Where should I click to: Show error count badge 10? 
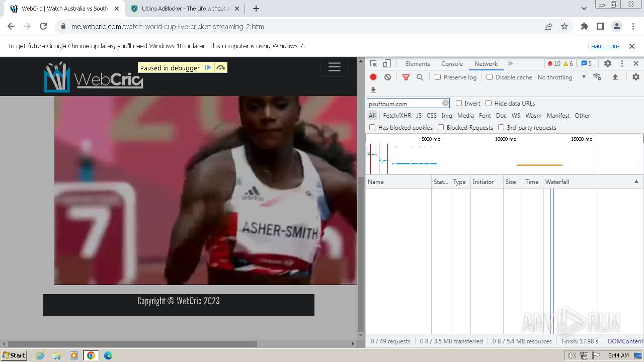554,64
